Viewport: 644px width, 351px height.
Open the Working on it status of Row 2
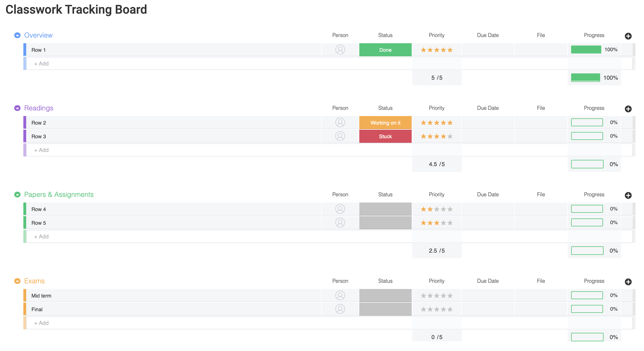[385, 123]
